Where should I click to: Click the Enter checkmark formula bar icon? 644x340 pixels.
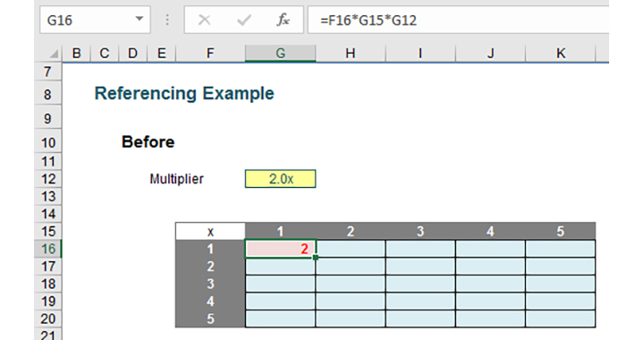[244, 20]
